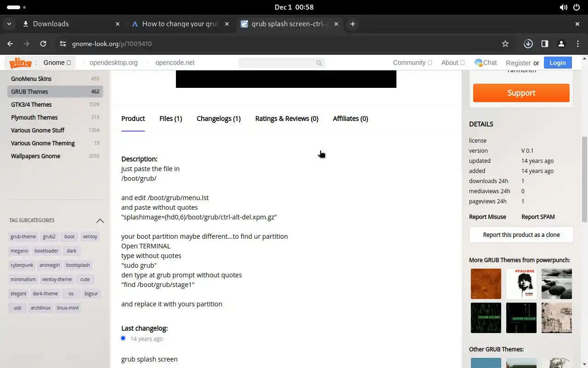The height and width of the screenshot is (368, 588).
Task: Open the grey stones theme thumbnail
Action: (557, 284)
